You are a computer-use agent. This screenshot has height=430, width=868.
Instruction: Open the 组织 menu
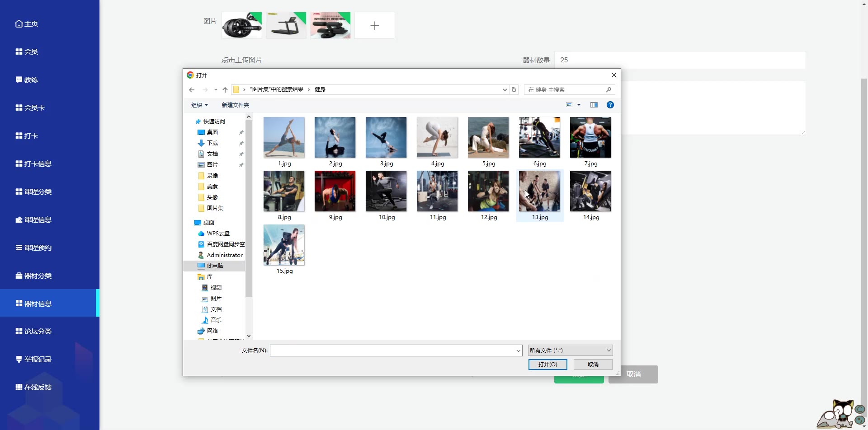click(199, 105)
